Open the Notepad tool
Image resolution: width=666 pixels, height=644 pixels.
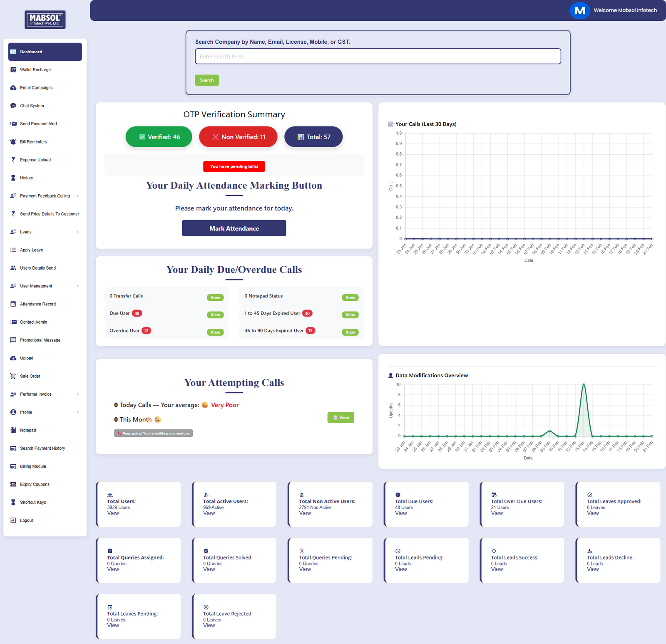point(27,430)
